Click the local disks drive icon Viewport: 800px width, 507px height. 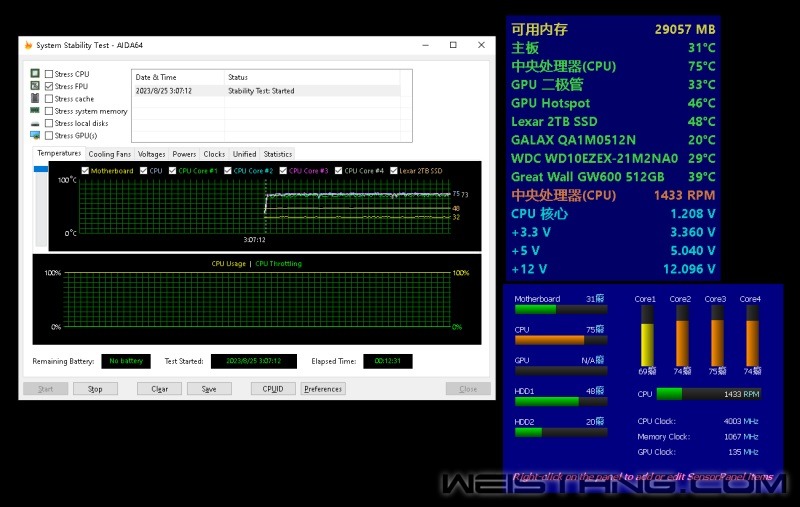point(35,123)
